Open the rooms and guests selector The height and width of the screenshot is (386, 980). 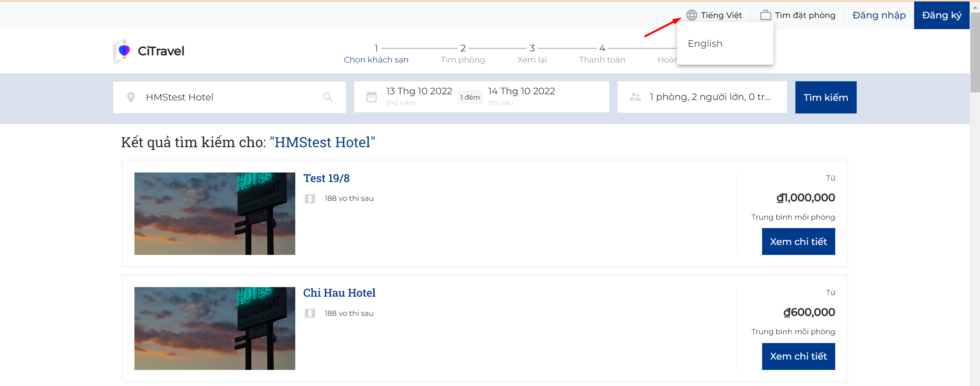coord(710,97)
